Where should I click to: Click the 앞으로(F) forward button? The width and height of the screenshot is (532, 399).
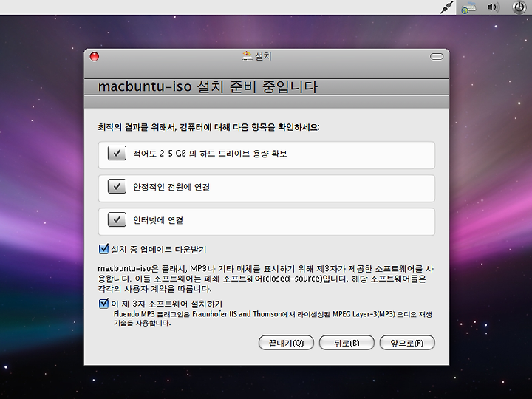click(x=407, y=343)
